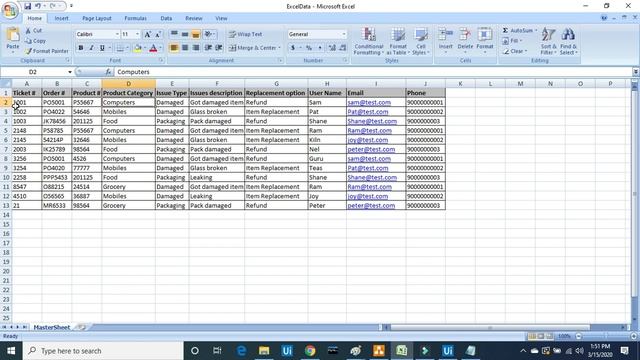Click the Insert cells icon
The image size is (640, 360).
tap(446, 35)
